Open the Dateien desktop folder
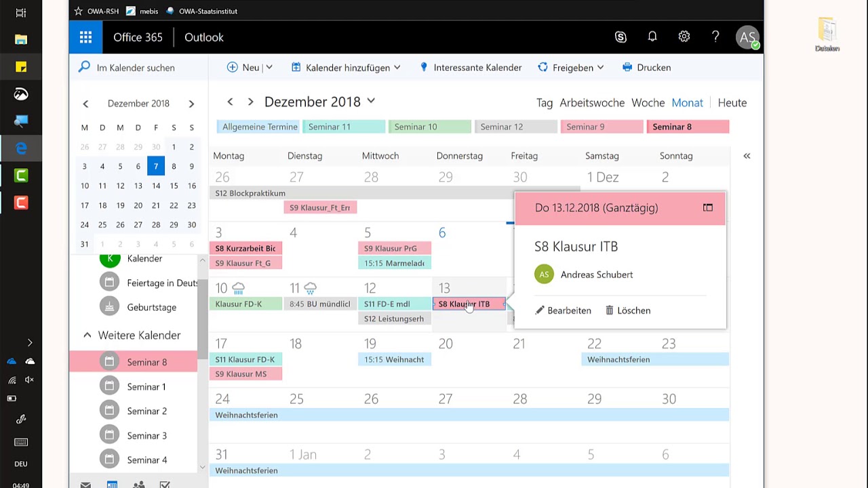The width and height of the screenshot is (868, 488). point(827,35)
